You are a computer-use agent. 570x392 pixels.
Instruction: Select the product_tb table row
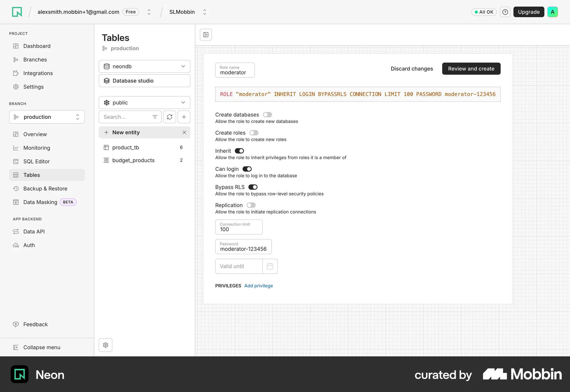[144, 148]
